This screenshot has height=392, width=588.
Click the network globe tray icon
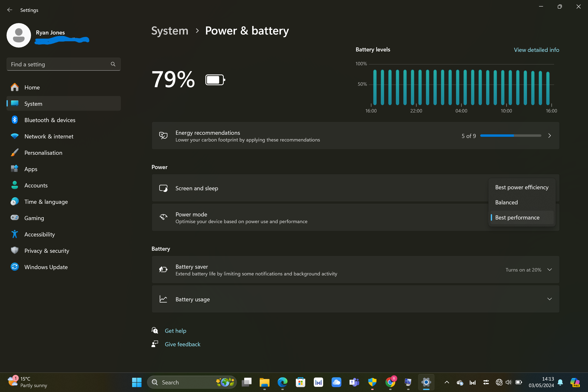point(499,382)
